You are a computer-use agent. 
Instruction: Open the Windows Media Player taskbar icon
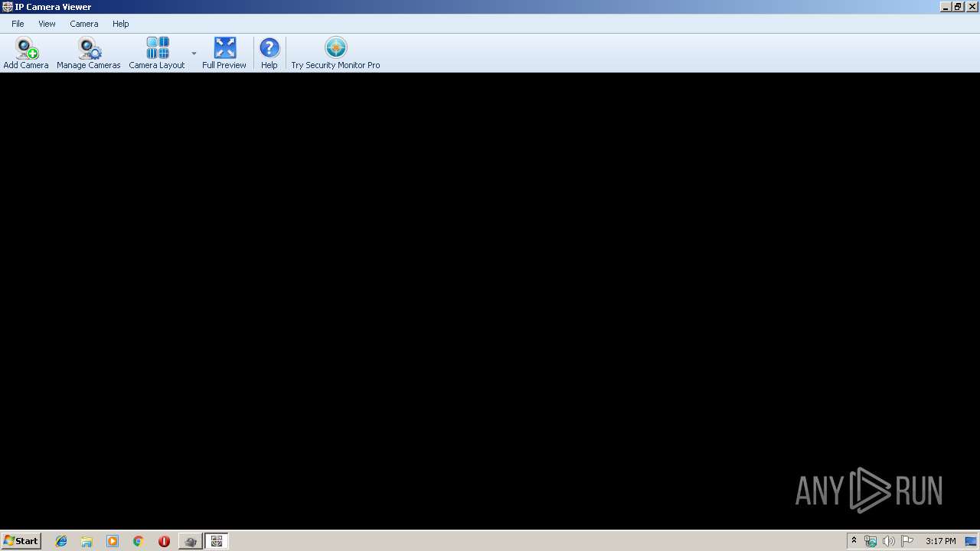tap(113, 541)
